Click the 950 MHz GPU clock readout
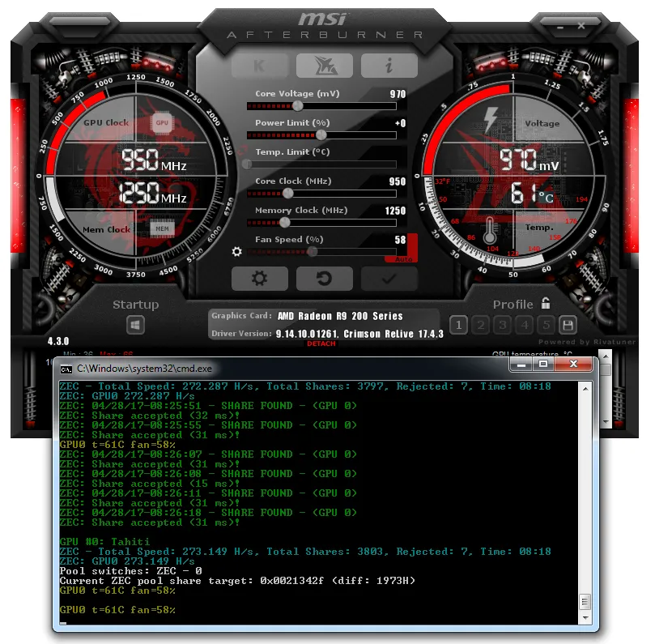This screenshot has height=644, width=655. [154, 160]
